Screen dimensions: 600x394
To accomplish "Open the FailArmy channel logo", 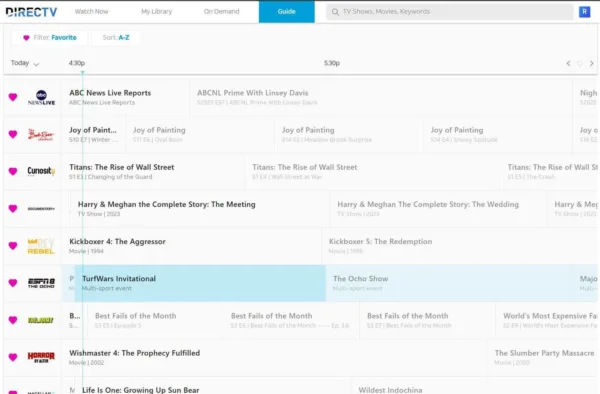I will coord(41,320).
